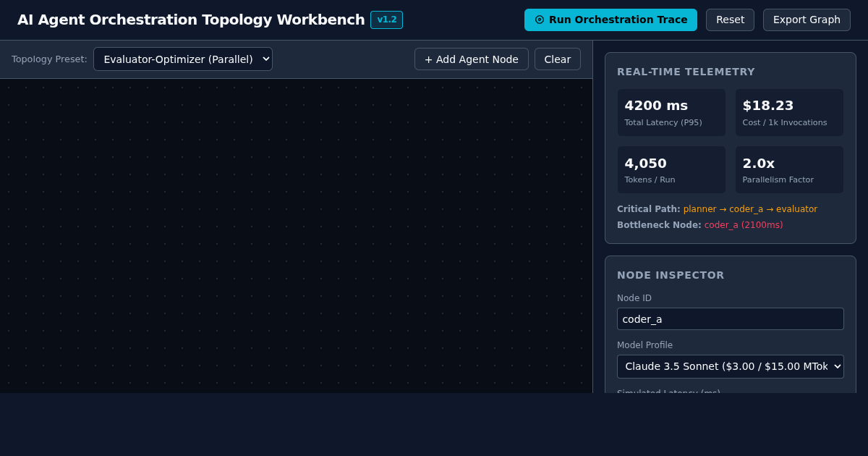This screenshot has height=456, width=868.
Task: Click the AI Agent Orchestration Topology Workbench title
Action: [x=191, y=20]
